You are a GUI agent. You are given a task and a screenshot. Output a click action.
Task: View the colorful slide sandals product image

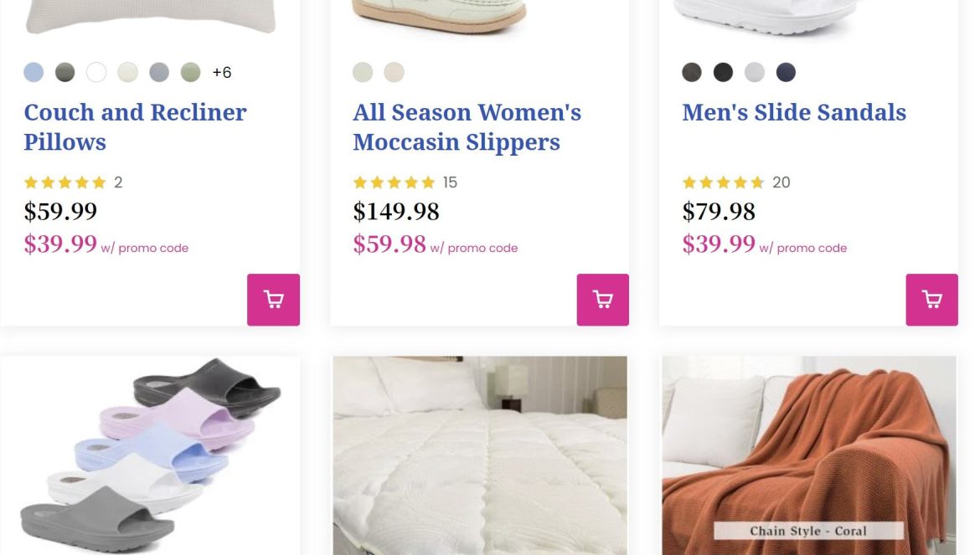151,455
